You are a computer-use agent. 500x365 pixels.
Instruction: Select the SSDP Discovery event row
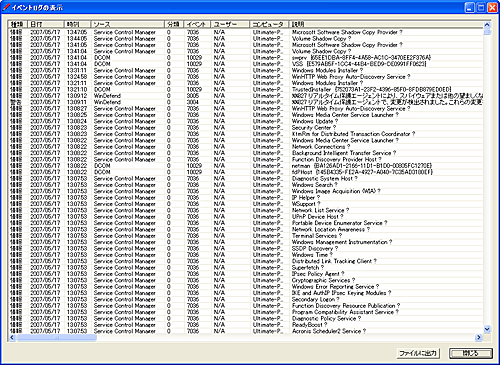tap(246, 248)
